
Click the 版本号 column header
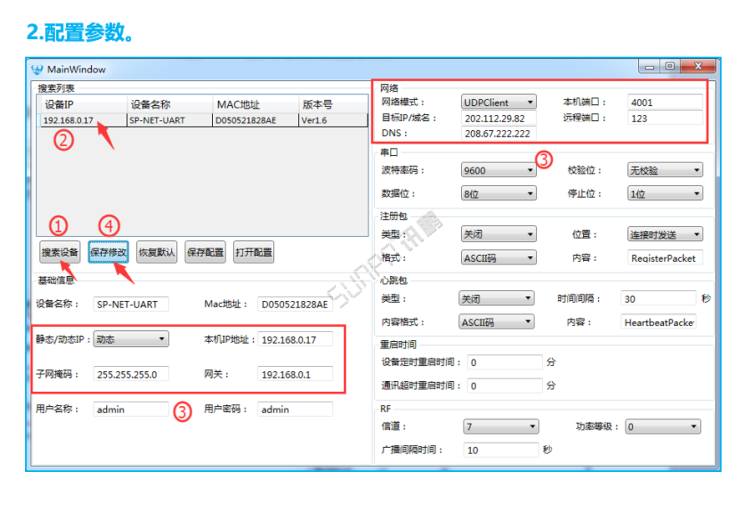tap(332, 104)
